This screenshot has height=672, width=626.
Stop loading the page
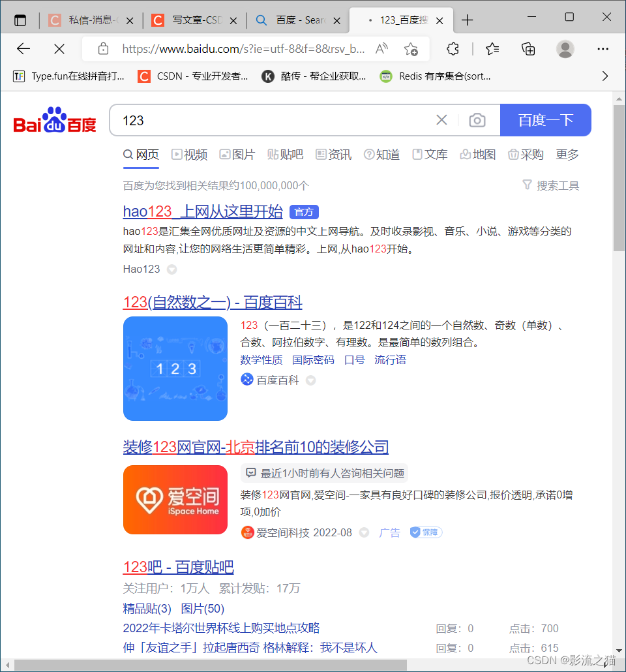[x=59, y=49]
